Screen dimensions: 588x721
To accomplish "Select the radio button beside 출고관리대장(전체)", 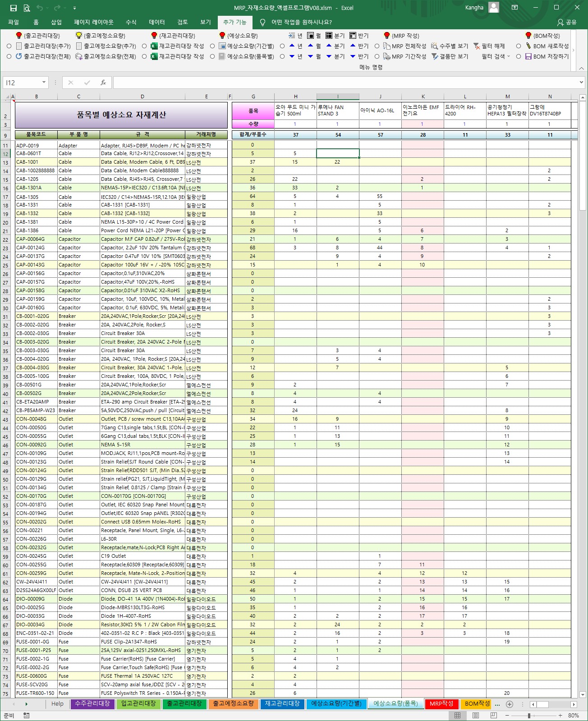I will (9, 56).
